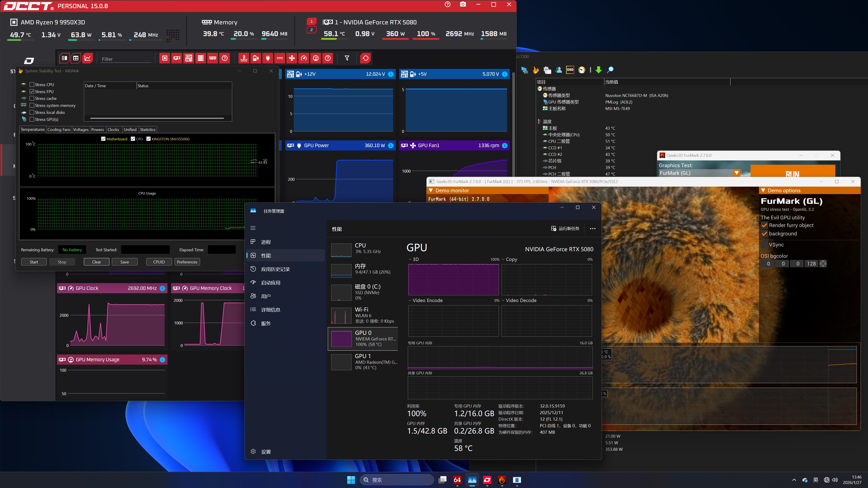Click OSD icon in AIDA64 toolbar
This screenshot has height=488, width=868.
570,70
